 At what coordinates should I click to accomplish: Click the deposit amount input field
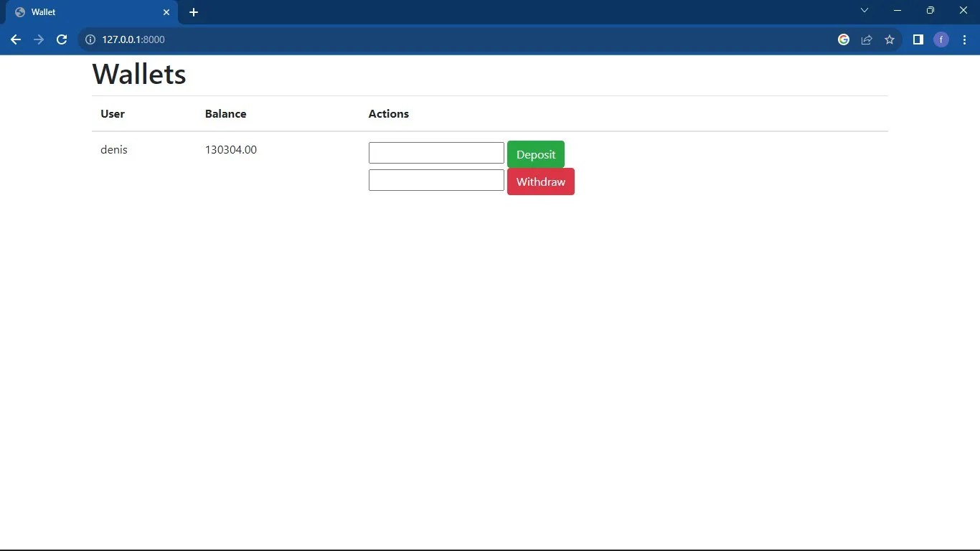point(435,152)
